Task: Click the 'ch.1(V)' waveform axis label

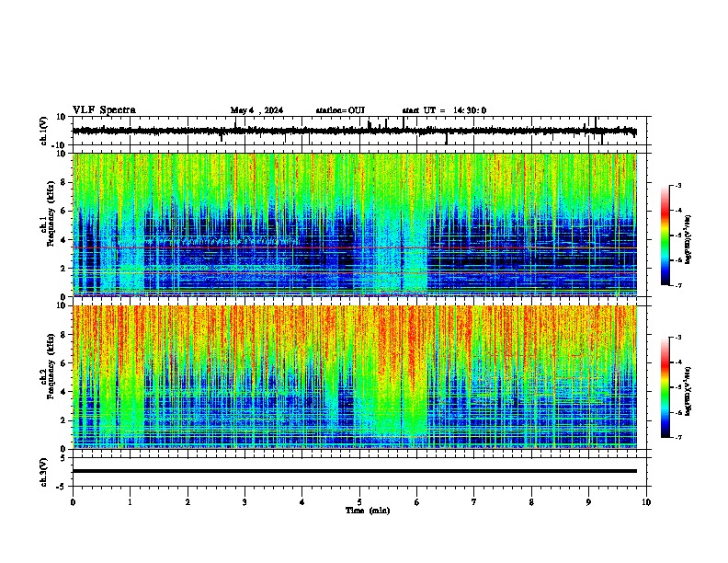Action: click(43, 131)
